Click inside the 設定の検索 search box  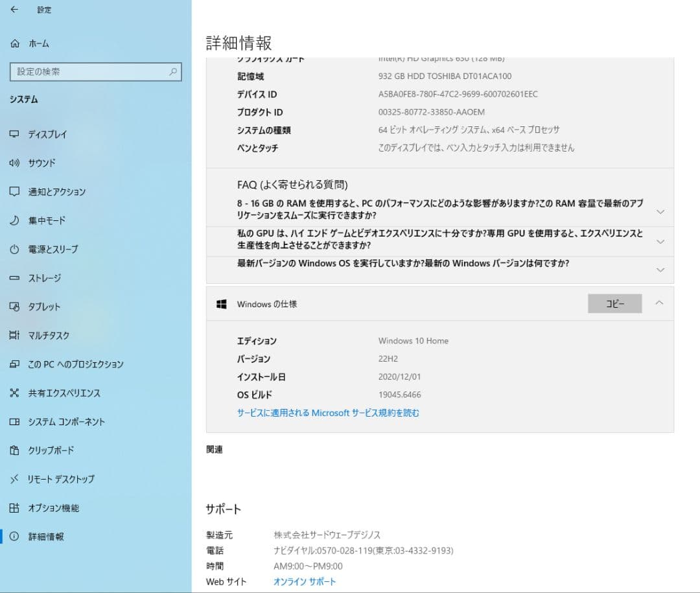pyautogui.click(x=96, y=72)
